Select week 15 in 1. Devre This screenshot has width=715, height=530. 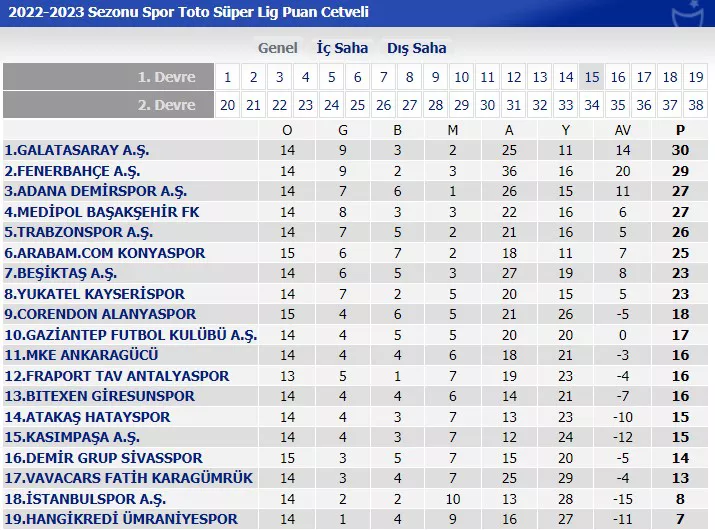click(592, 77)
